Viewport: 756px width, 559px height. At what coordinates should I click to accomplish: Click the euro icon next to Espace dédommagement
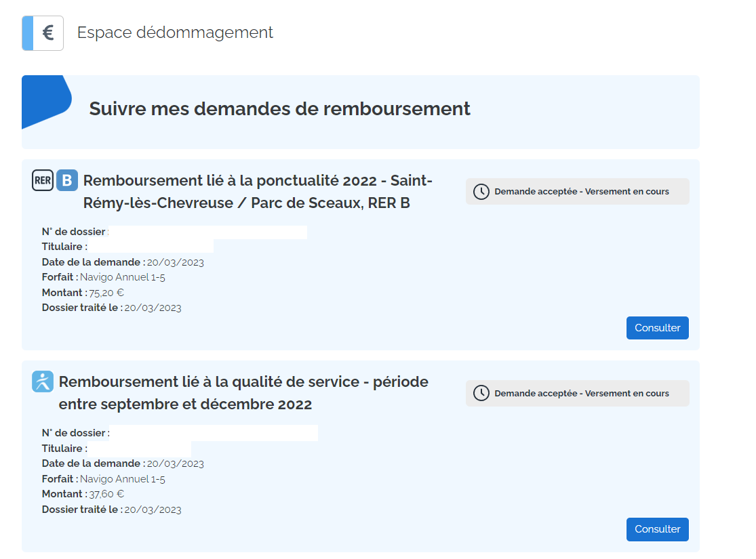click(43, 33)
